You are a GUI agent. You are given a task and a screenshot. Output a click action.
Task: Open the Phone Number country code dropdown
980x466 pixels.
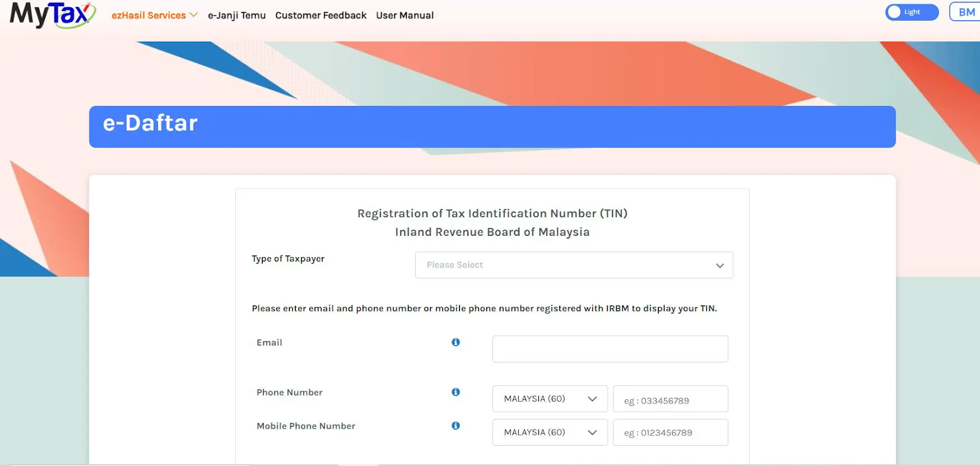click(550, 399)
